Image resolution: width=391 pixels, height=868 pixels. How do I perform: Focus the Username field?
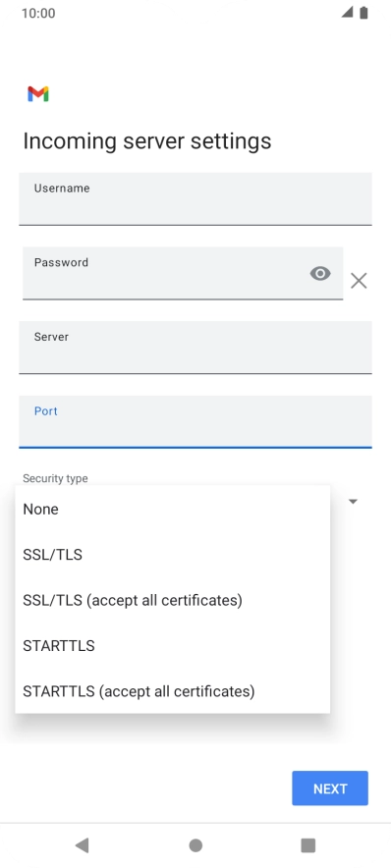[x=195, y=198]
